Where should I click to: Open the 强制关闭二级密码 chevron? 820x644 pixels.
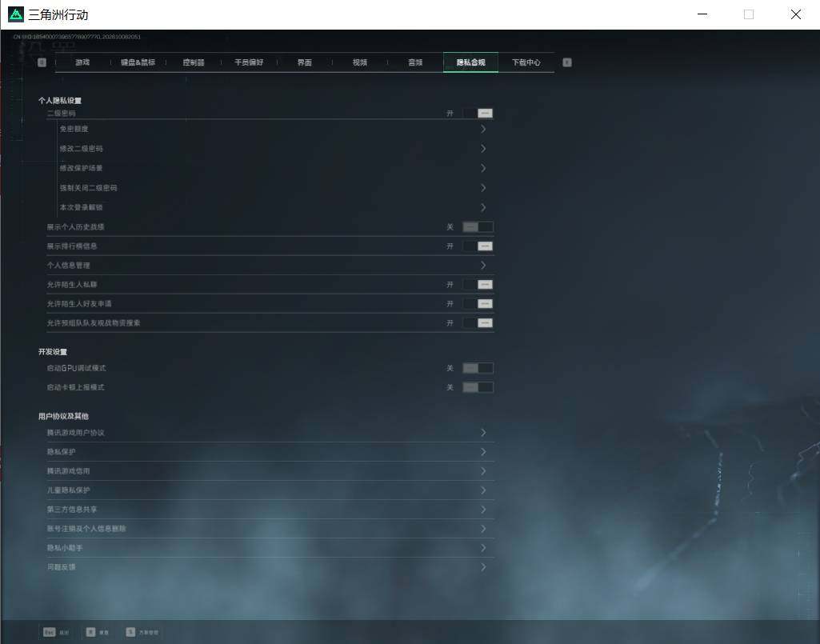[483, 188]
